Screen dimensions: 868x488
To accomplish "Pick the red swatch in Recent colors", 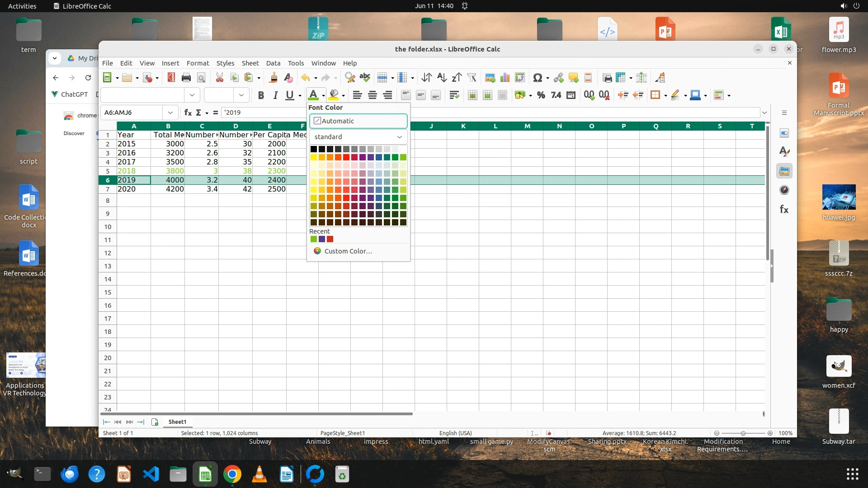I will (x=330, y=239).
